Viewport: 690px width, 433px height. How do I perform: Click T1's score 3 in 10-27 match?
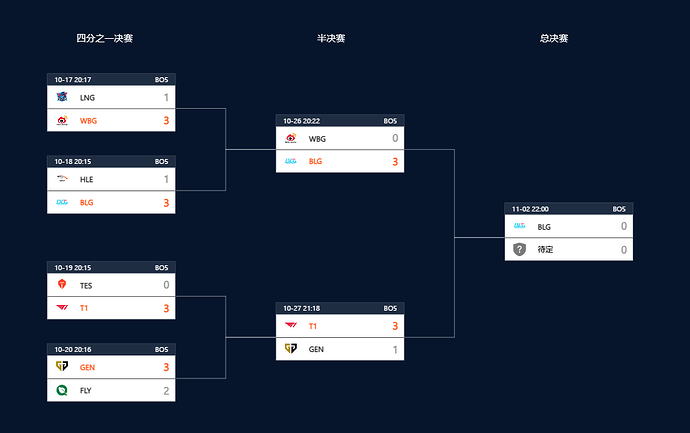pyautogui.click(x=395, y=326)
